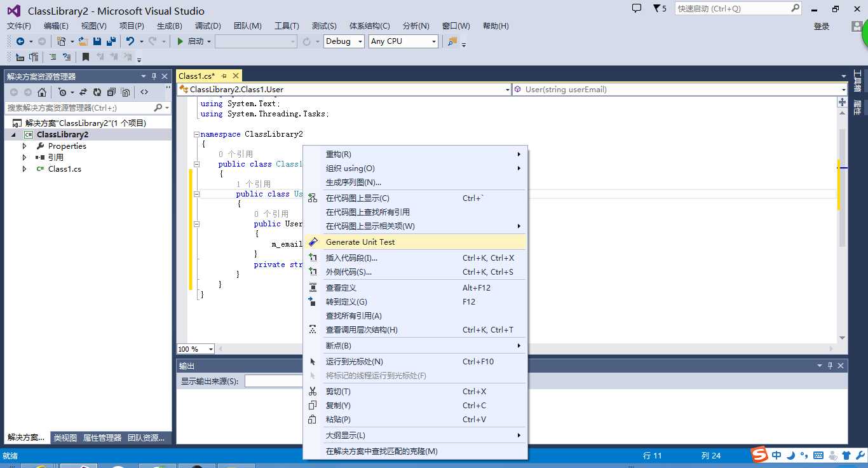Screen dimensions: 868x468
Task: Save the current file via toolbar
Action: click(x=97, y=41)
